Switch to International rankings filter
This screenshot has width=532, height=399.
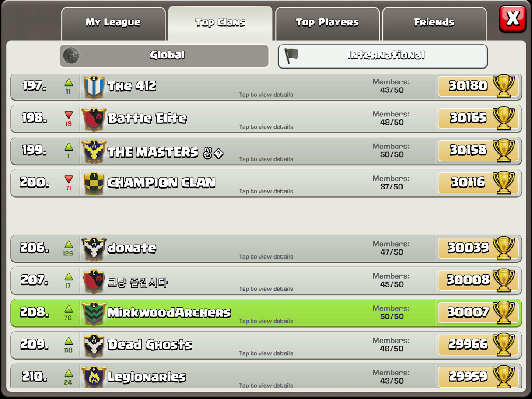click(x=383, y=56)
